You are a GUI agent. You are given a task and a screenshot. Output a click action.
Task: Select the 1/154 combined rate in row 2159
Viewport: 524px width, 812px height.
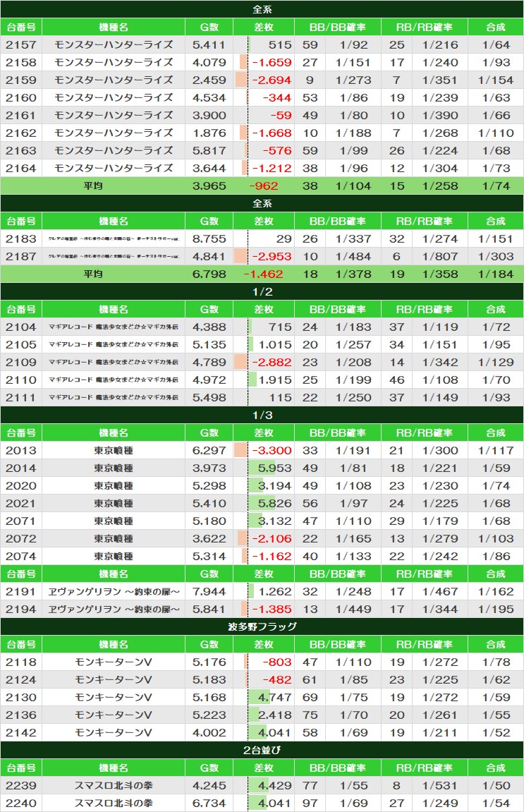496,80
